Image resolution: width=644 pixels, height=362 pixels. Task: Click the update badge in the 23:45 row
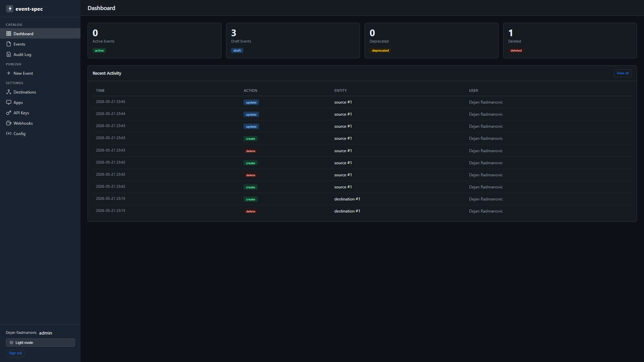pyautogui.click(x=251, y=102)
